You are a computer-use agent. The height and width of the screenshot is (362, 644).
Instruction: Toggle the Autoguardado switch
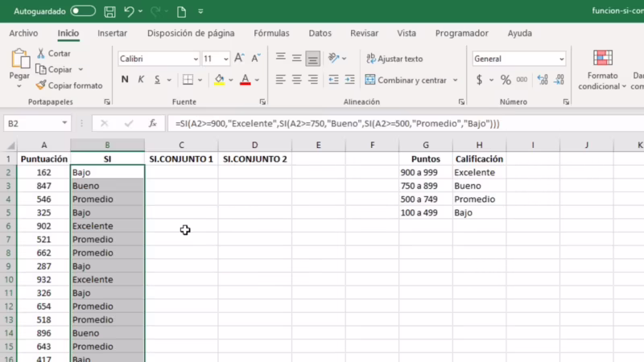point(83,12)
